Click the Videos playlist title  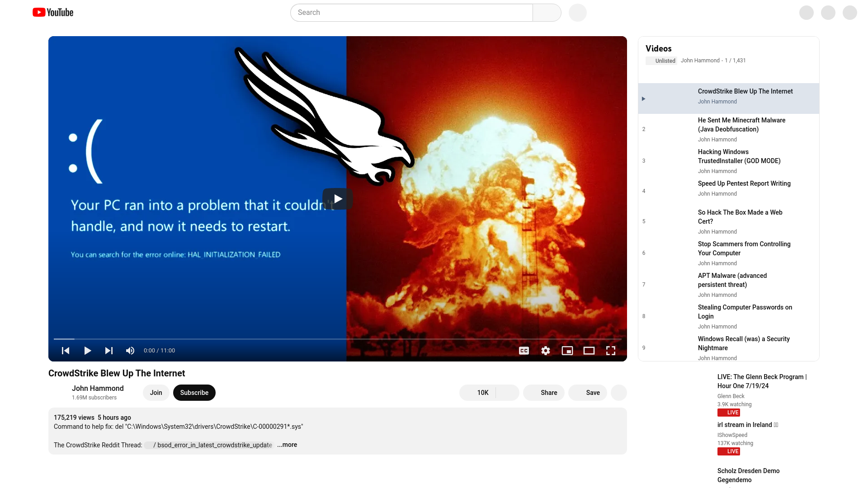(x=658, y=49)
